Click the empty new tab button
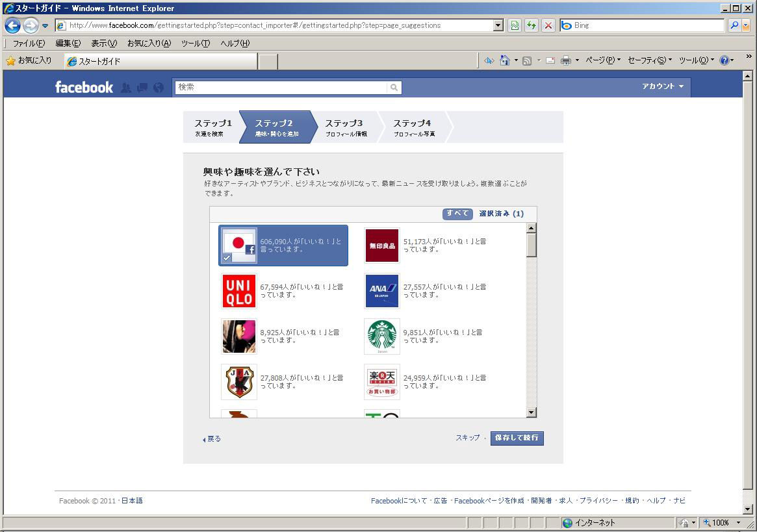Screen dimensions: 757x532 point(268,62)
